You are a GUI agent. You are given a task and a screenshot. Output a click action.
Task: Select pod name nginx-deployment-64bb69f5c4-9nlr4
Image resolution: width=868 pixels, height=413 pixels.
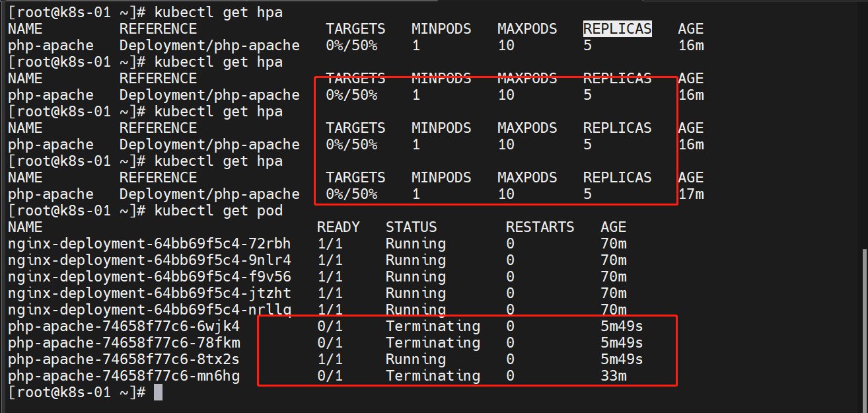coord(150,260)
